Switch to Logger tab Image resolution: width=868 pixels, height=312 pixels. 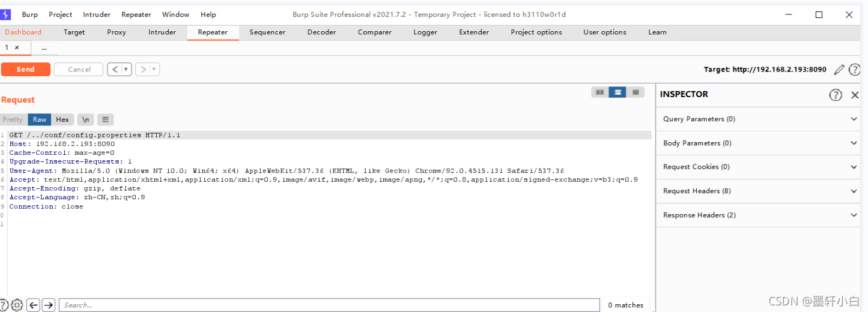pyautogui.click(x=425, y=32)
